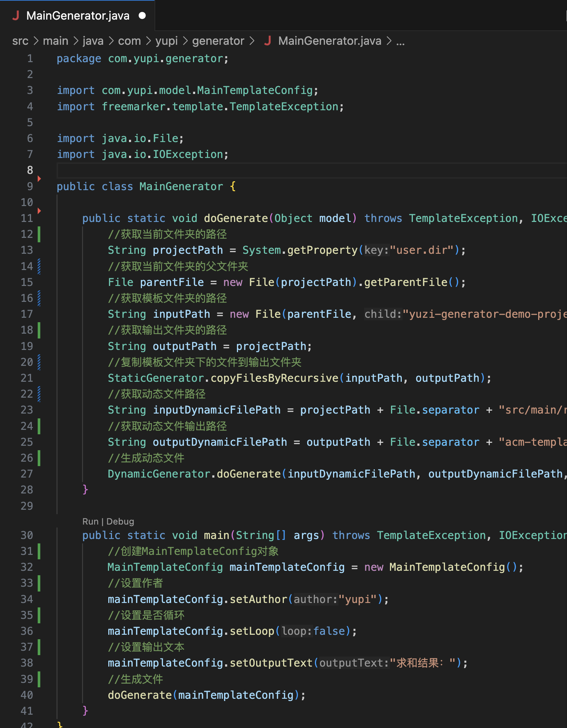The width and height of the screenshot is (567, 728).
Task: Click the red deleted-lines arrow above line 9
Action: pos(39,179)
